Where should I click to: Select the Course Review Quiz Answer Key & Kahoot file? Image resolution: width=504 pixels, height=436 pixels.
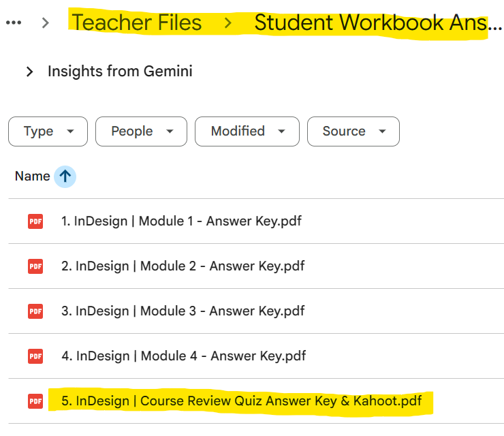pos(241,401)
